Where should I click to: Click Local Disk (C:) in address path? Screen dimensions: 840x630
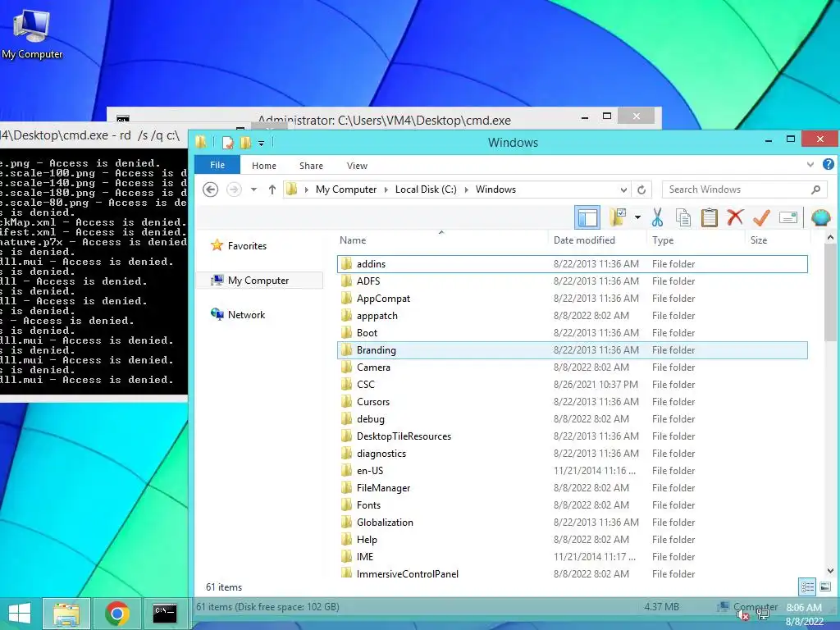coord(426,189)
